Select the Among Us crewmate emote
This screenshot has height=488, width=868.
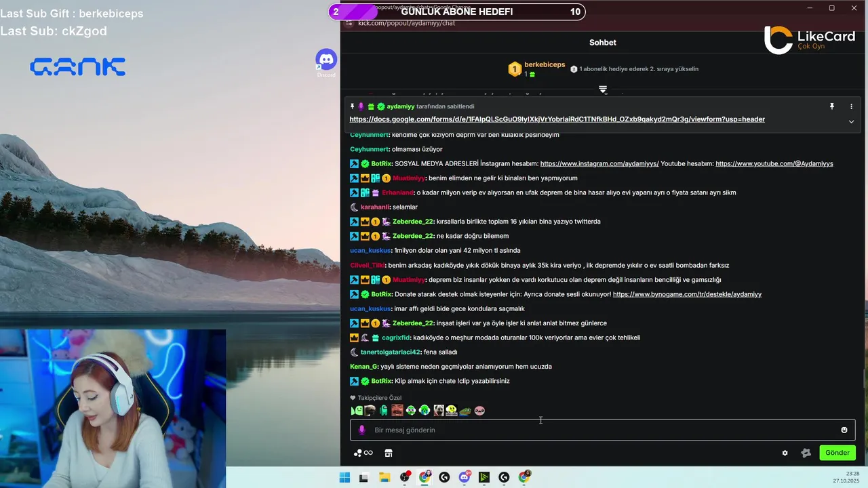384,410
